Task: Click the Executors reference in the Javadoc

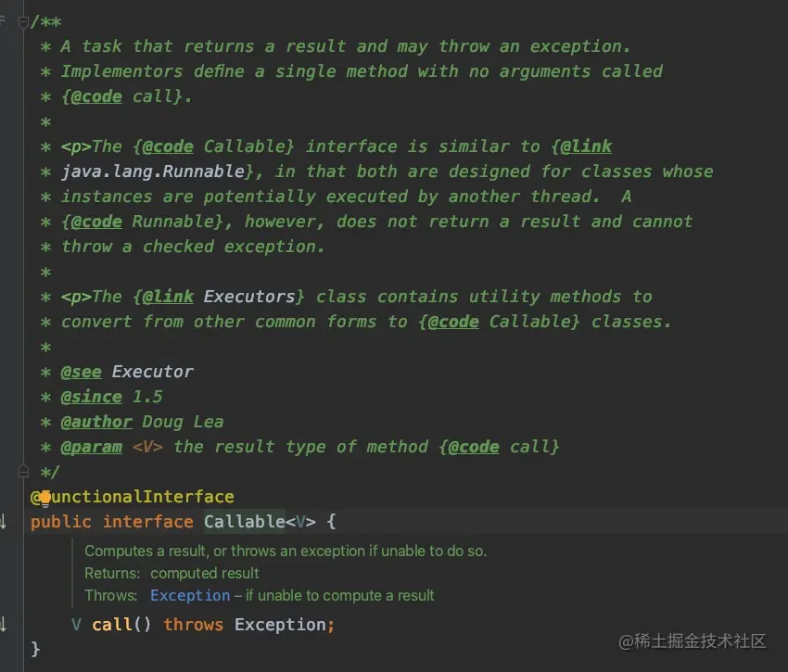Action: tap(248, 297)
